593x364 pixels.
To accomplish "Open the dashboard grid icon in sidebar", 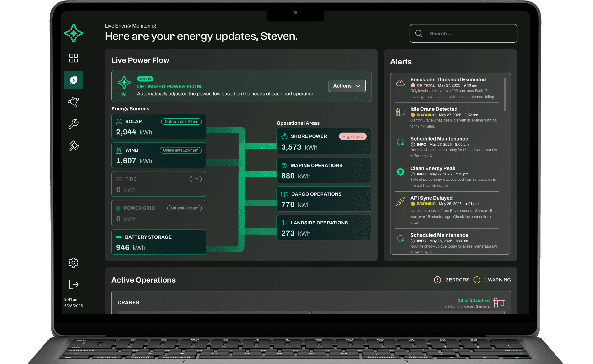I will pyautogui.click(x=74, y=58).
